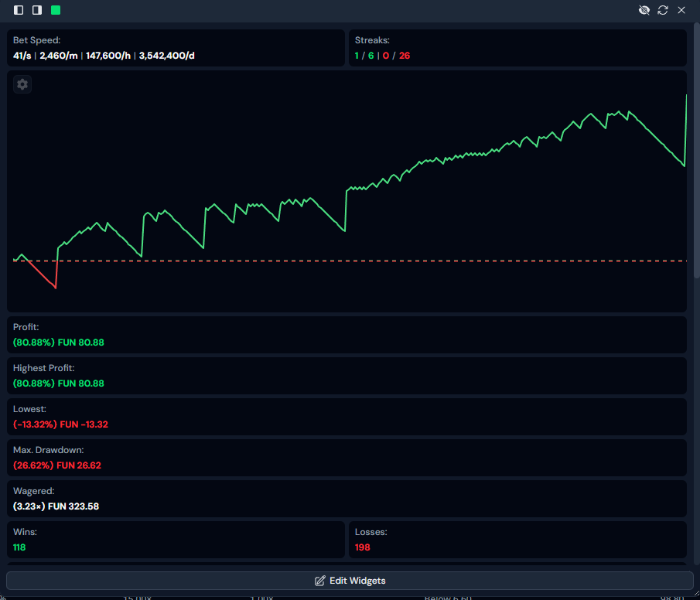The width and height of the screenshot is (700, 600).
Task: Click the Profit widget row
Action: pos(347,335)
